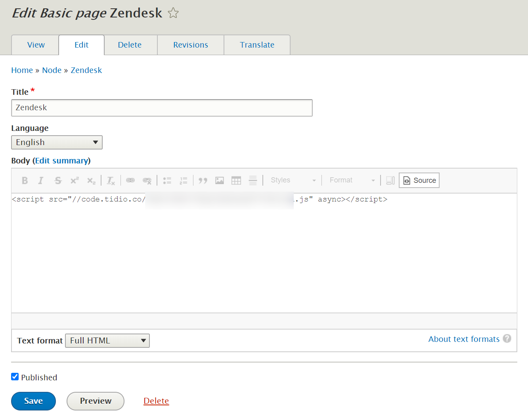Click the unlink icon
528x420 pixels.
147,180
